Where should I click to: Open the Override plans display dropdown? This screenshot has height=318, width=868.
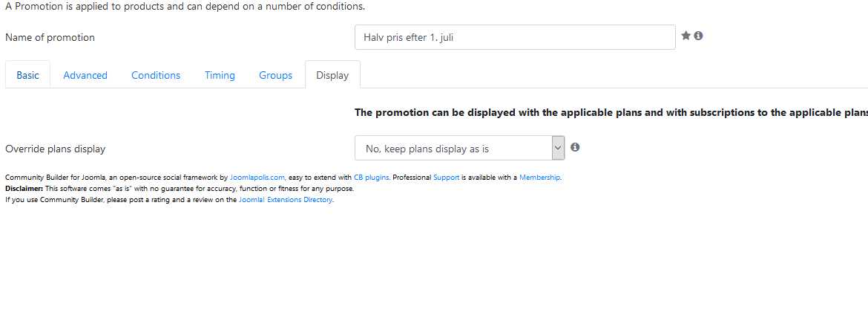459,148
